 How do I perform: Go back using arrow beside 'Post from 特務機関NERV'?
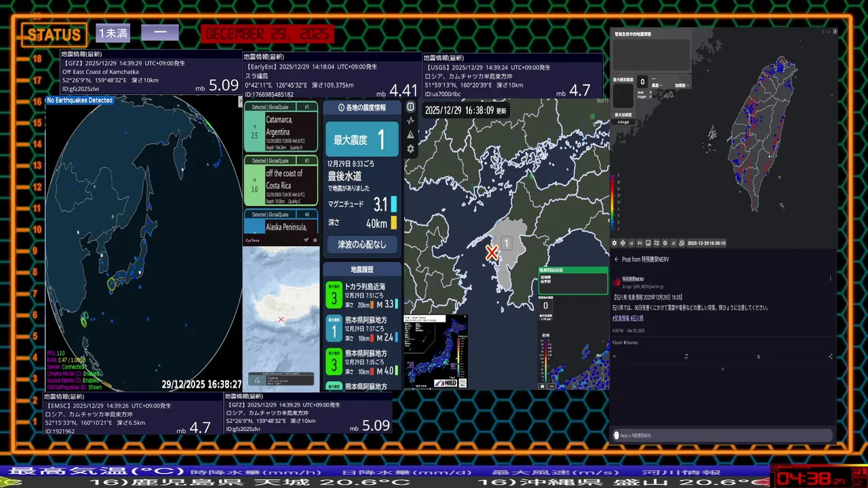pyautogui.click(x=616, y=260)
